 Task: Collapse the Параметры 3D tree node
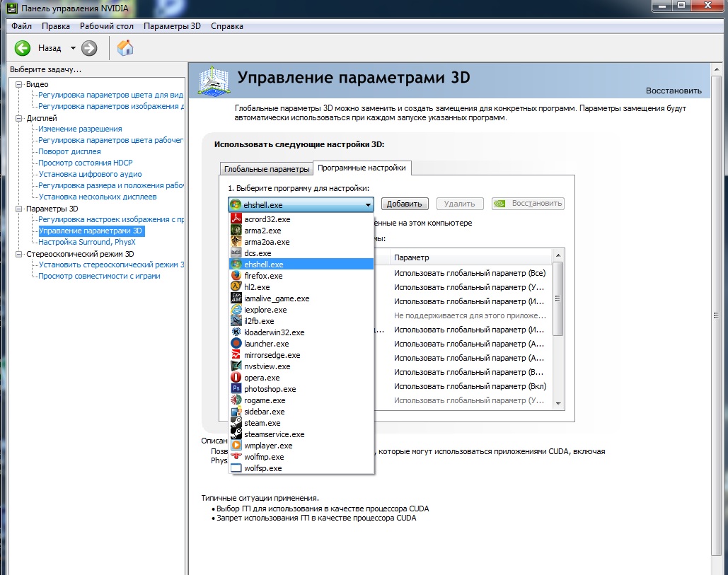19,209
